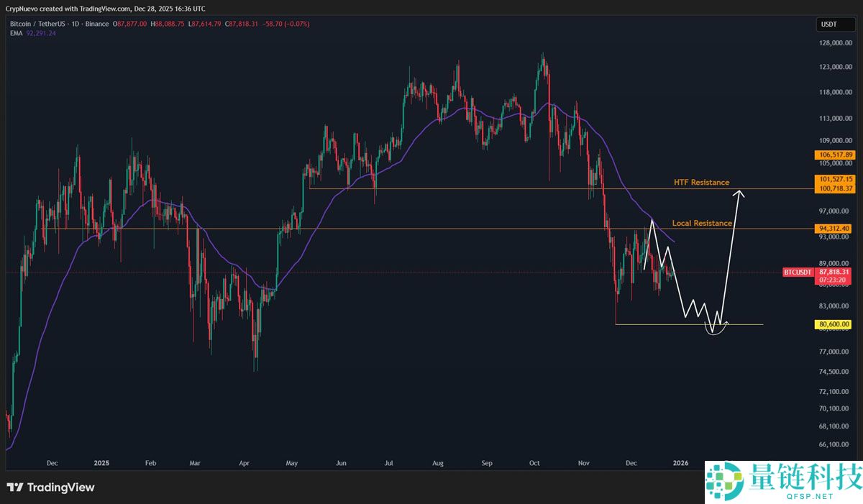The image size is (863, 504).
Task: Click the curved arrow near the projected low
Action: click(x=718, y=328)
